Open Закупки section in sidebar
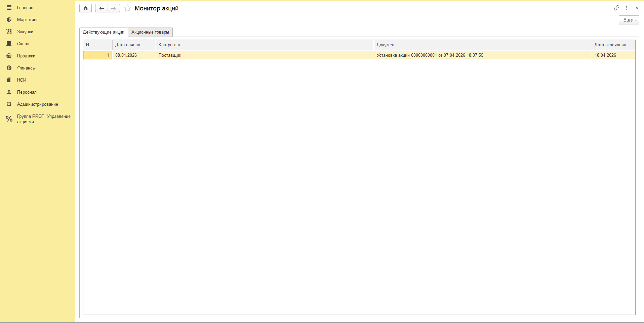 [x=25, y=32]
